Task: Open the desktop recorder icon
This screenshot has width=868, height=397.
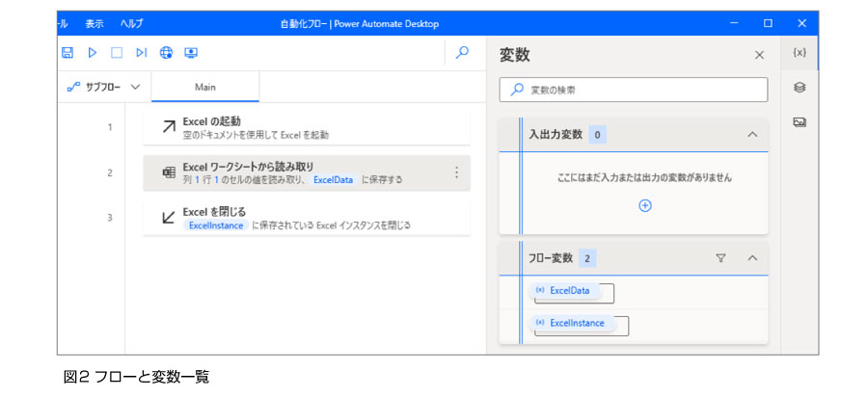Action: (191, 53)
